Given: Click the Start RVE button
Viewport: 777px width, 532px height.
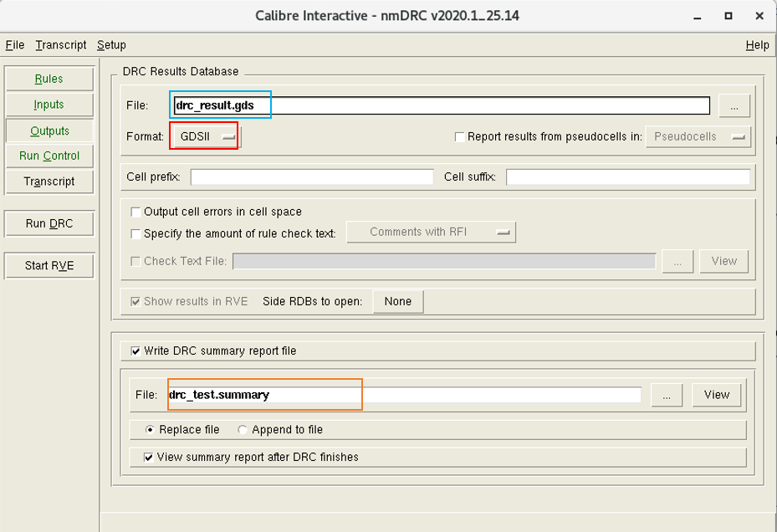Looking at the screenshot, I should (49, 266).
